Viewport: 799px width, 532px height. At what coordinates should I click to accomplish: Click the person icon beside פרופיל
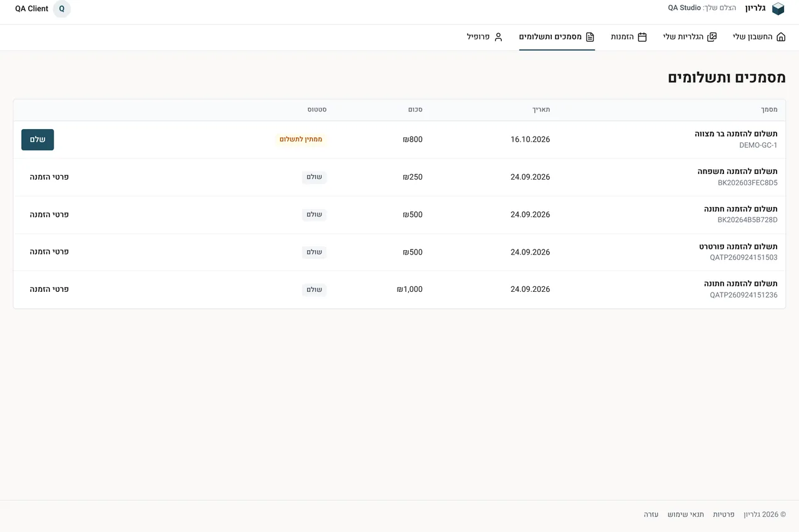click(x=498, y=37)
